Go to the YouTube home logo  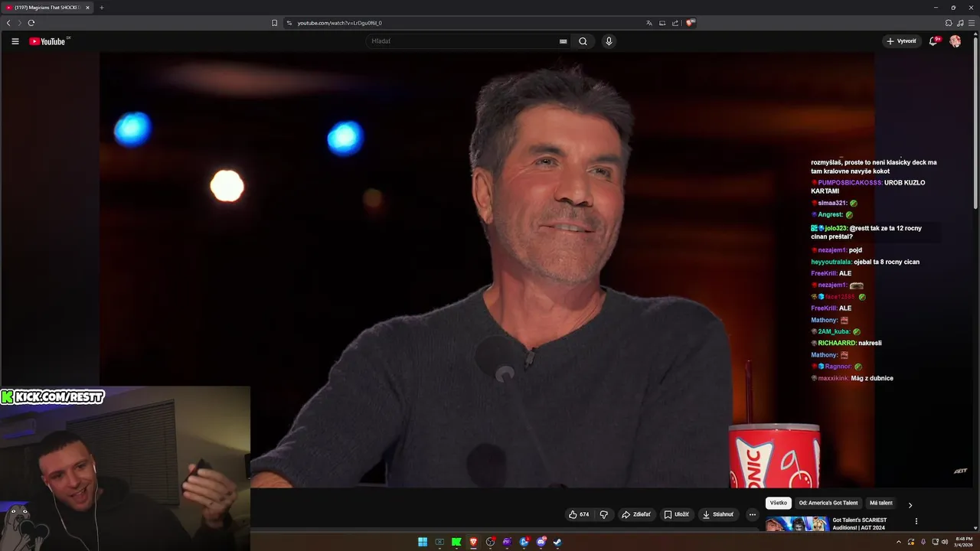click(x=47, y=41)
